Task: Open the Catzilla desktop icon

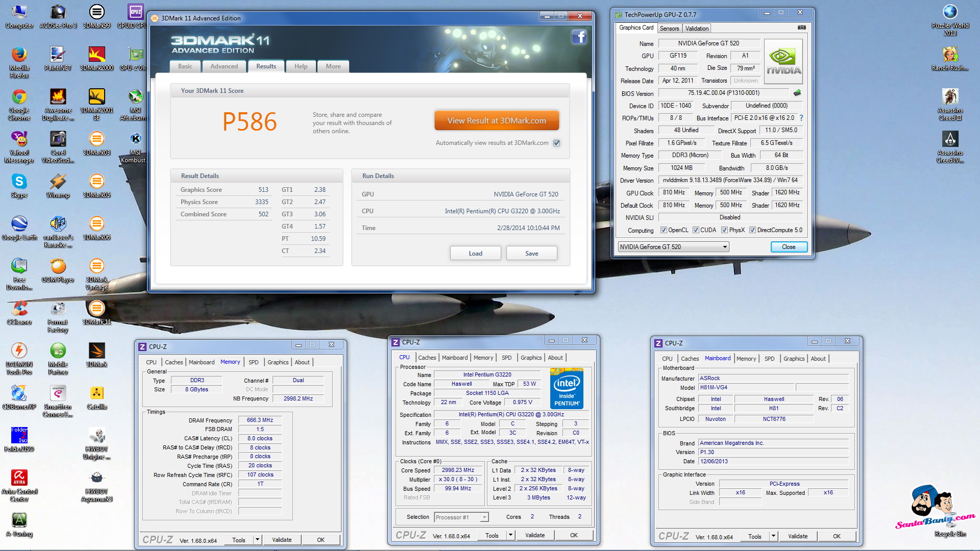Action: pyautogui.click(x=96, y=397)
